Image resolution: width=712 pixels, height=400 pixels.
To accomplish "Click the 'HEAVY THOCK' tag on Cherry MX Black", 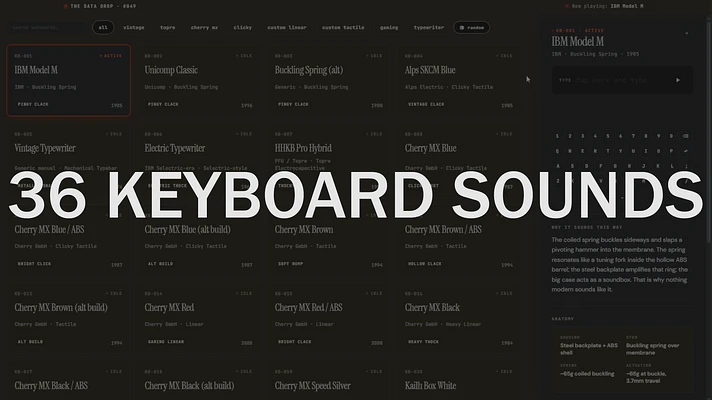I will (423, 342).
